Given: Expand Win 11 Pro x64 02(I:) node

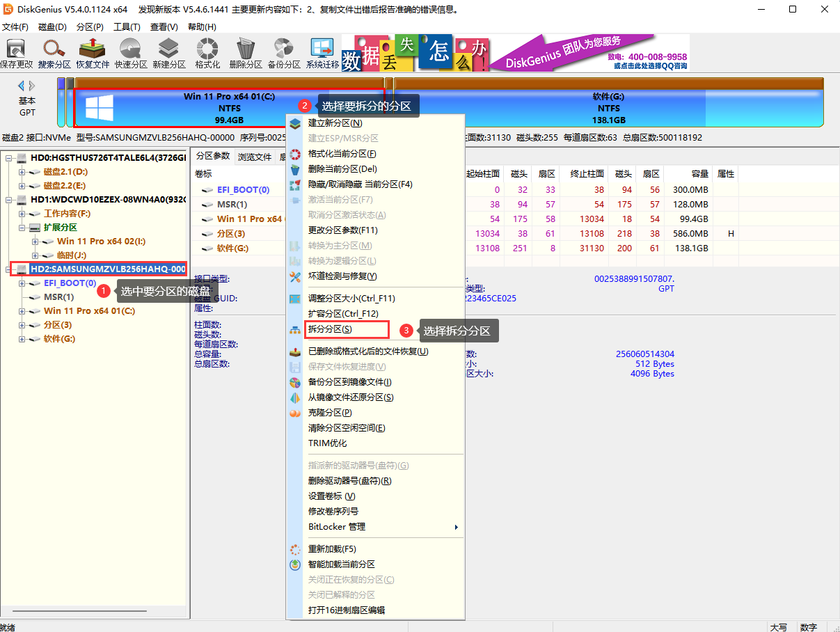Looking at the screenshot, I should coord(35,242).
